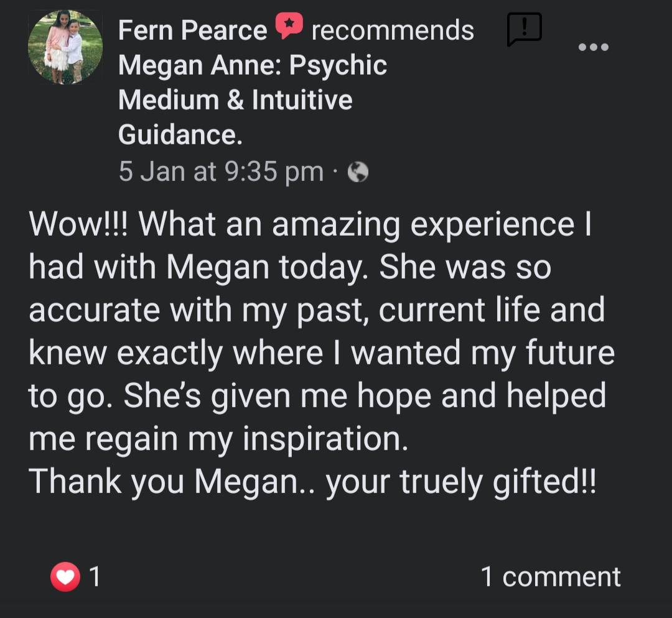Viewport: 672px width, 618px height.
Task: Open the 1 comment link
Action: [550, 577]
